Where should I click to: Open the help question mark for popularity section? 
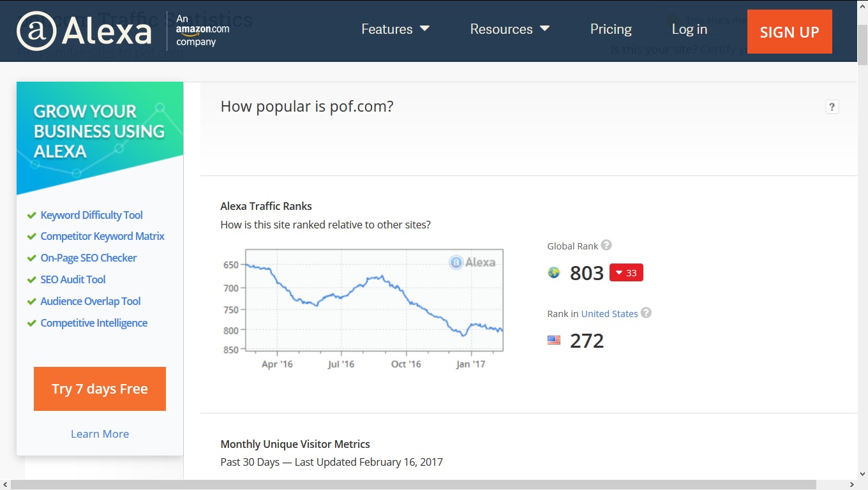[832, 107]
